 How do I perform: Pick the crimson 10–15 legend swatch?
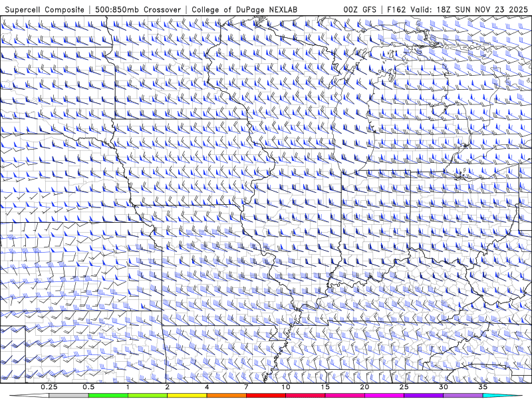tap(305, 396)
